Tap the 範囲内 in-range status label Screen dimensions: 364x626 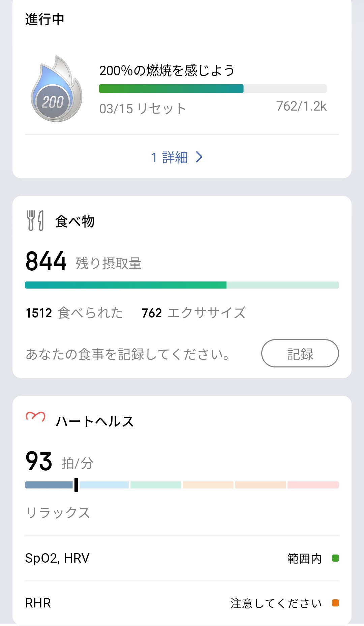[304, 559]
